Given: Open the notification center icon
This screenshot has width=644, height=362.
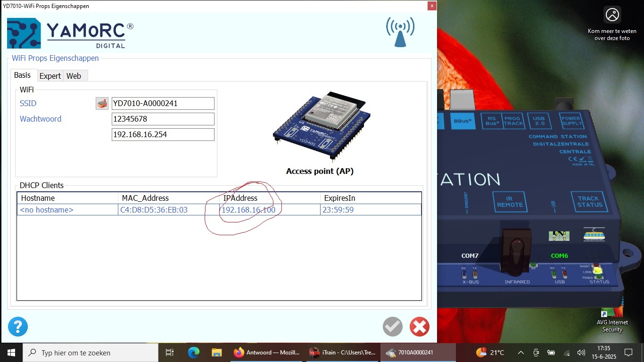Looking at the screenshot, I should pyautogui.click(x=628, y=353).
